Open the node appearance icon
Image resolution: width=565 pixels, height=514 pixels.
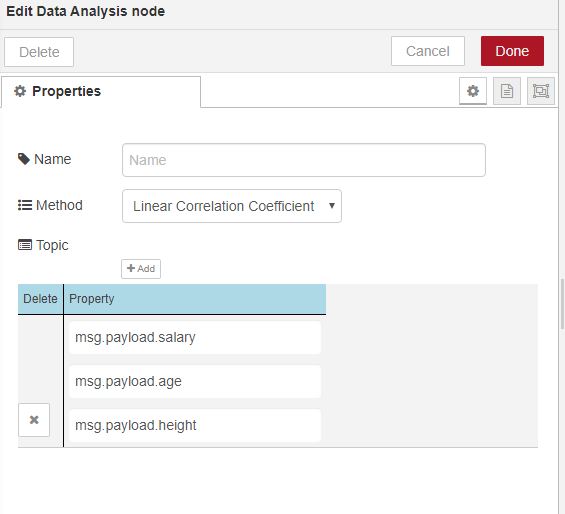[x=540, y=91]
